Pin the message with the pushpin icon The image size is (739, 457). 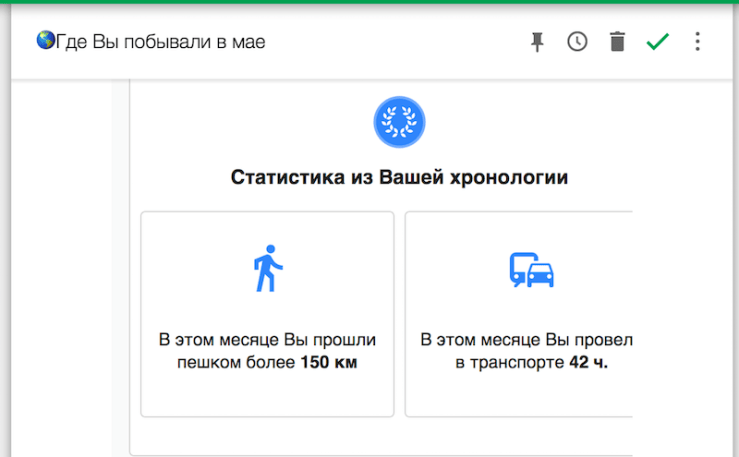click(537, 42)
